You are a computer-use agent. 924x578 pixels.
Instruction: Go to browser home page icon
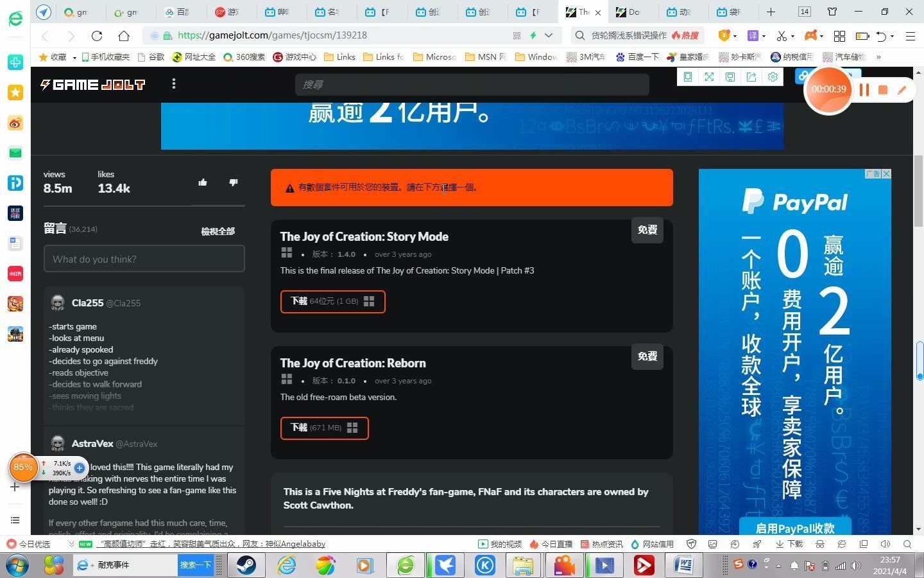[x=124, y=36]
